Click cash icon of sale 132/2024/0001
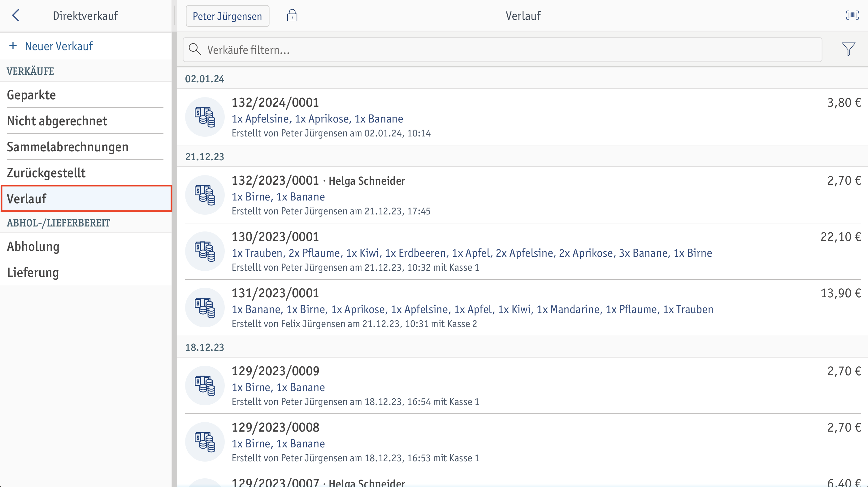 205,117
